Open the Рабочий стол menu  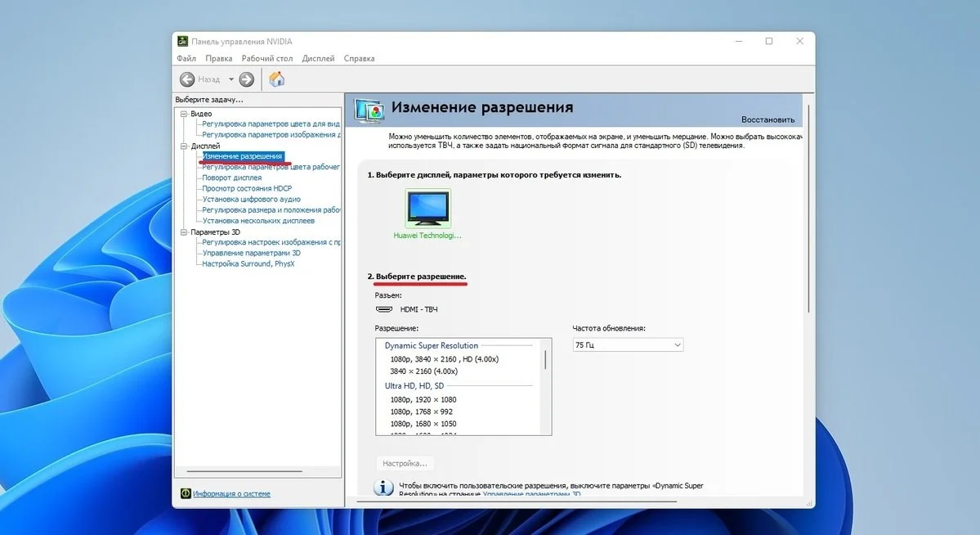coord(267,58)
